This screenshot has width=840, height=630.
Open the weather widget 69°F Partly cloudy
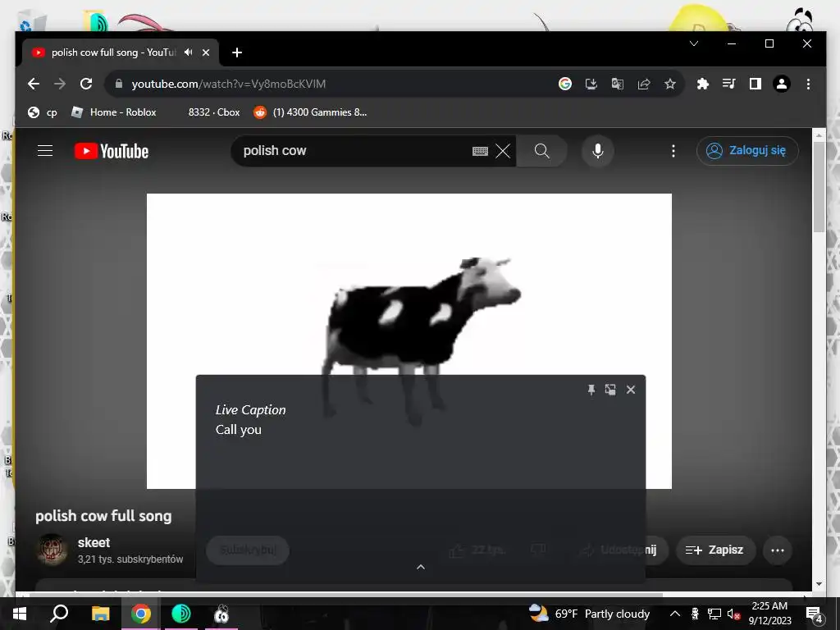pyautogui.click(x=589, y=614)
